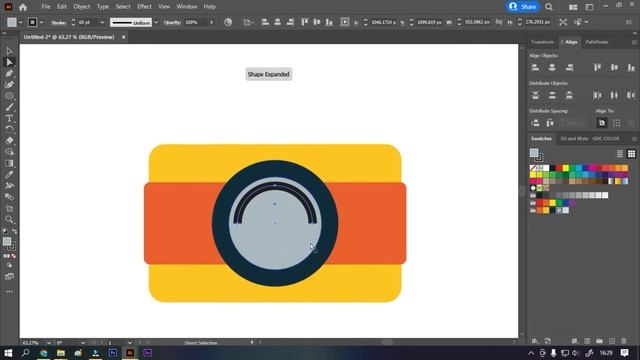Toggle constrain width and height proportions

[499, 22]
